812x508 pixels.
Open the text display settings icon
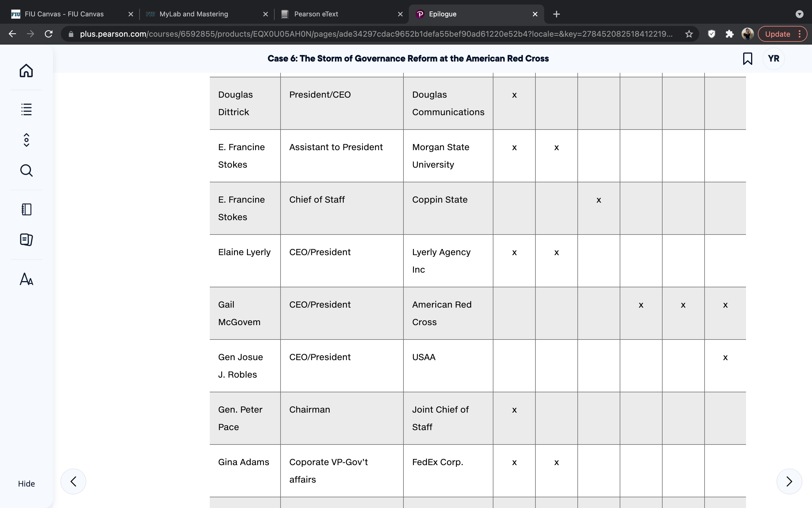(x=26, y=279)
